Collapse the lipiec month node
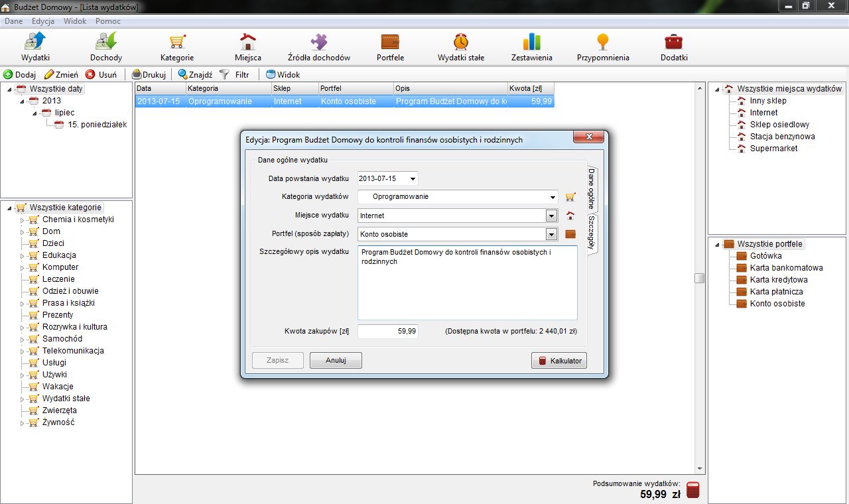This screenshot has width=849, height=504. click(35, 113)
